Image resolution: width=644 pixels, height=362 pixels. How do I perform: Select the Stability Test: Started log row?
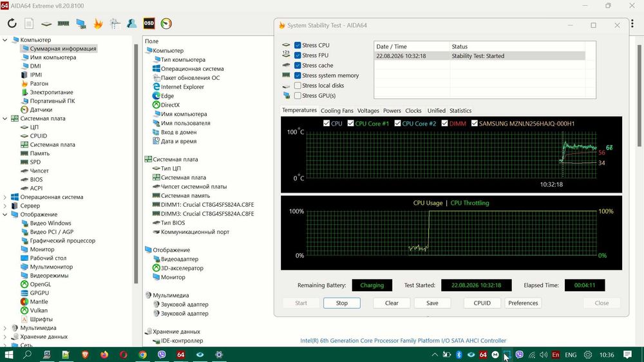point(479,56)
